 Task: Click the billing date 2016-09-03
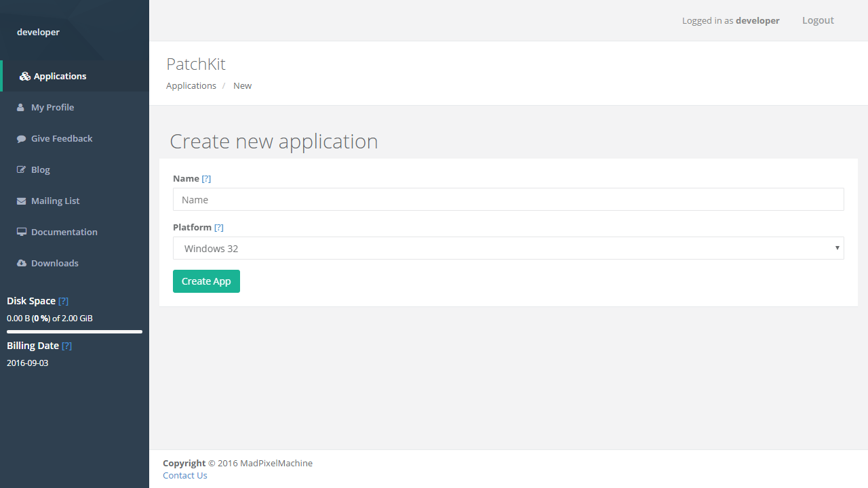pyautogui.click(x=27, y=363)
